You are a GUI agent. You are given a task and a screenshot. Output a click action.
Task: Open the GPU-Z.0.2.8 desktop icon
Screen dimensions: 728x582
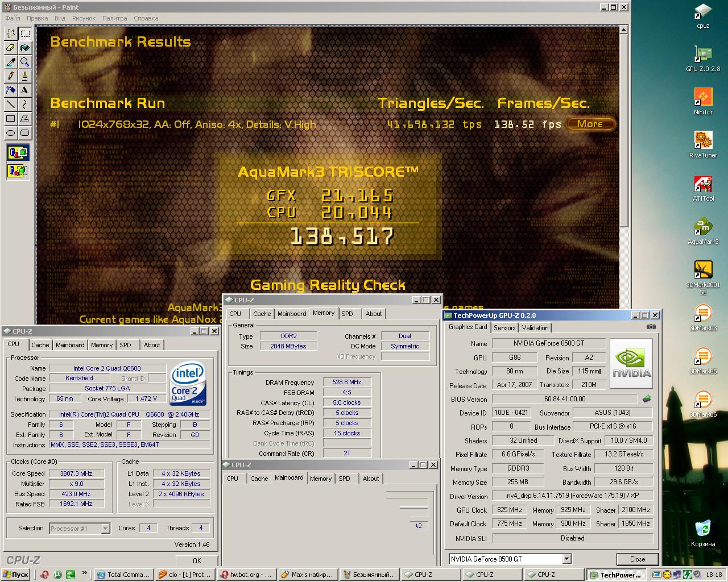click(703, 59)
